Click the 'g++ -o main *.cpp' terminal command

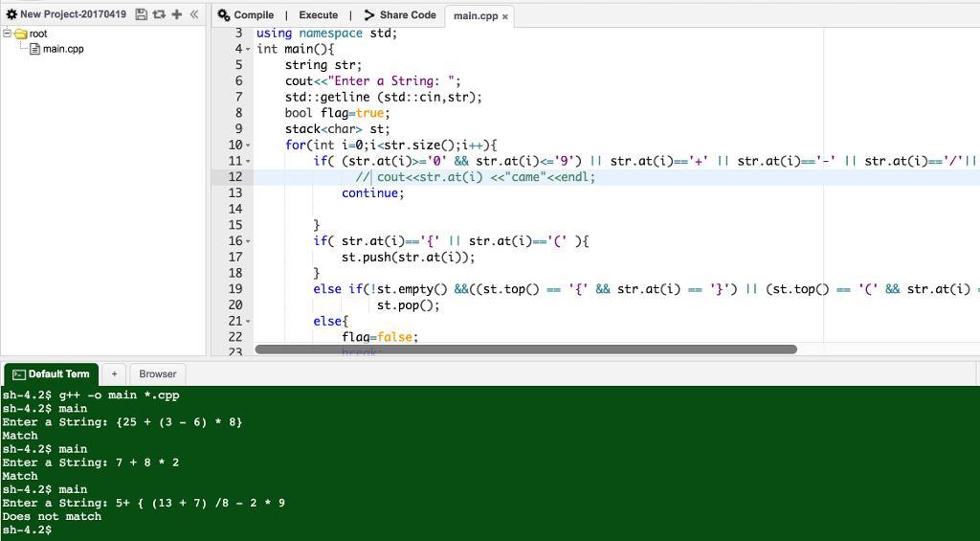click(x=120, y=395)
